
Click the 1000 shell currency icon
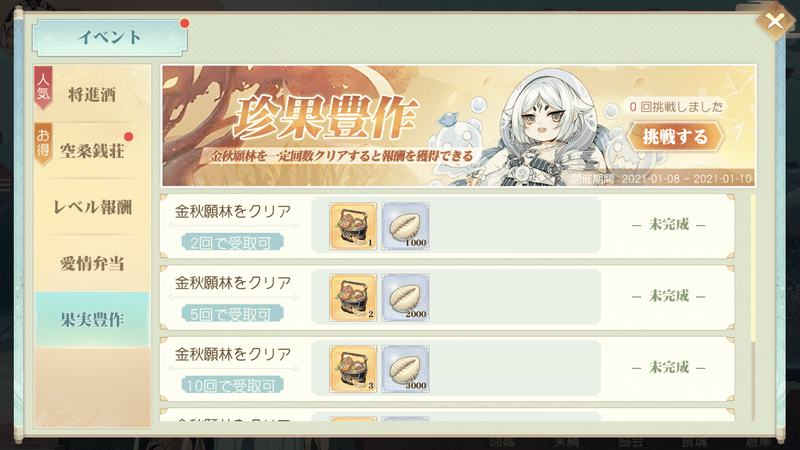pyautogui.click(x=406, y=226)
